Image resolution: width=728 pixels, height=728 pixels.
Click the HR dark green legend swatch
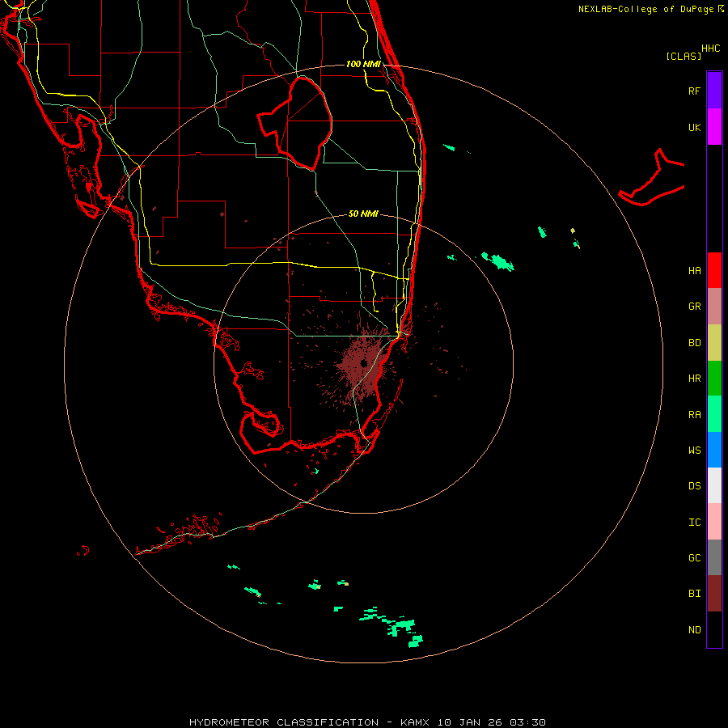click(714, 379)
